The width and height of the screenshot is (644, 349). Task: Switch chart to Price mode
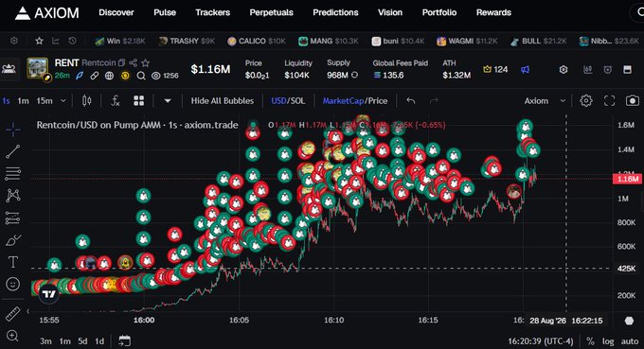click(x=378, y=101)
